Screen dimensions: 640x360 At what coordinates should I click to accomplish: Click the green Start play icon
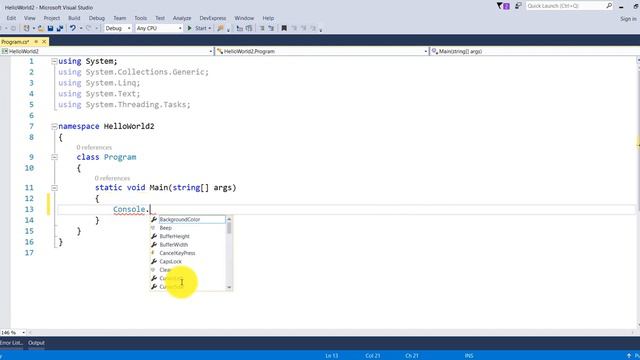(x=189, y=28)
